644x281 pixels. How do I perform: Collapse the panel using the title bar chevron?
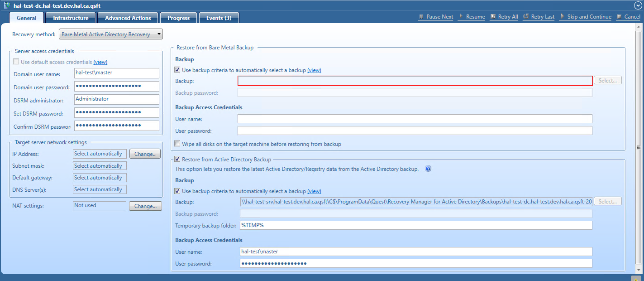638,5
